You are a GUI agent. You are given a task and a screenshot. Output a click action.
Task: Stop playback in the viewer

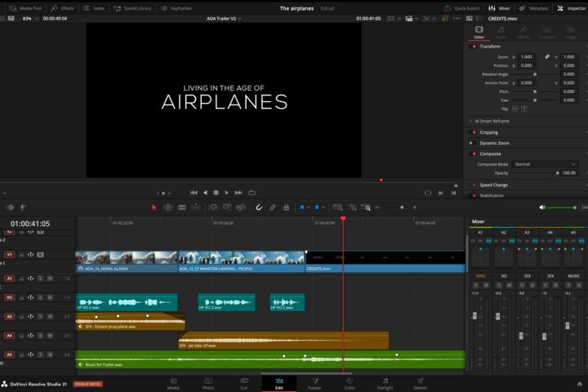point(216,193)
